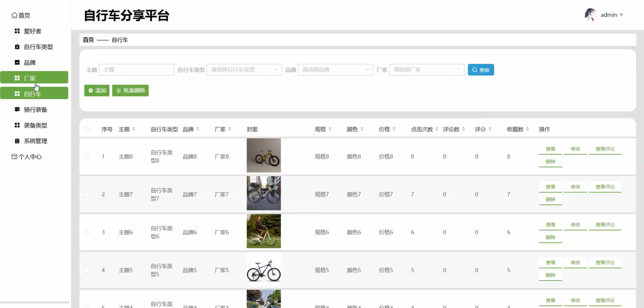Click the 价格8 cell
This screenshot has width=644, height=308.
coord(386,157)
